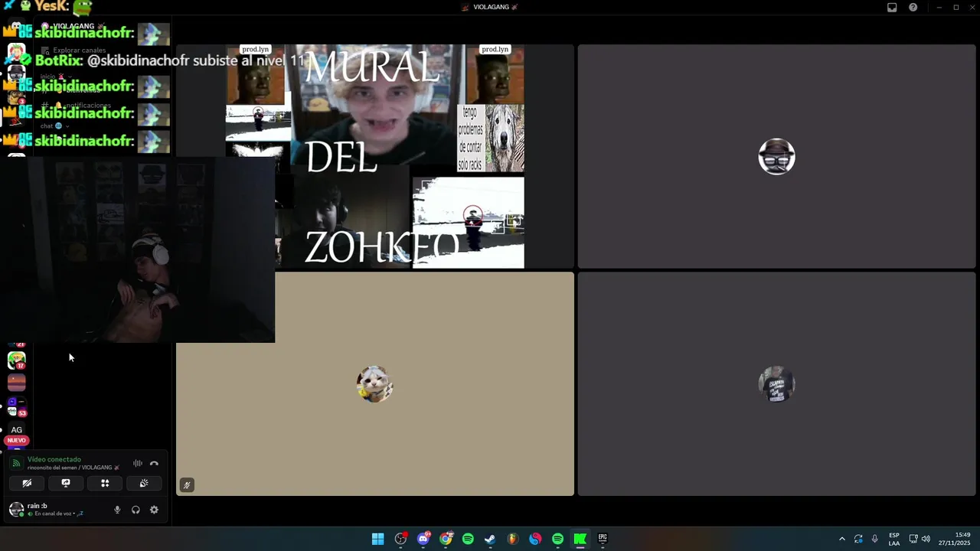This screenshot has height=551, width=980.
Task: Click the muted mic badge on cat tile
Action: click(x=187, y=484)
